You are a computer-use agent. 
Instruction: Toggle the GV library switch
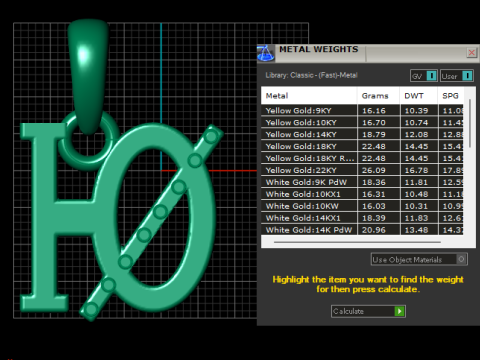coord(431,76)
